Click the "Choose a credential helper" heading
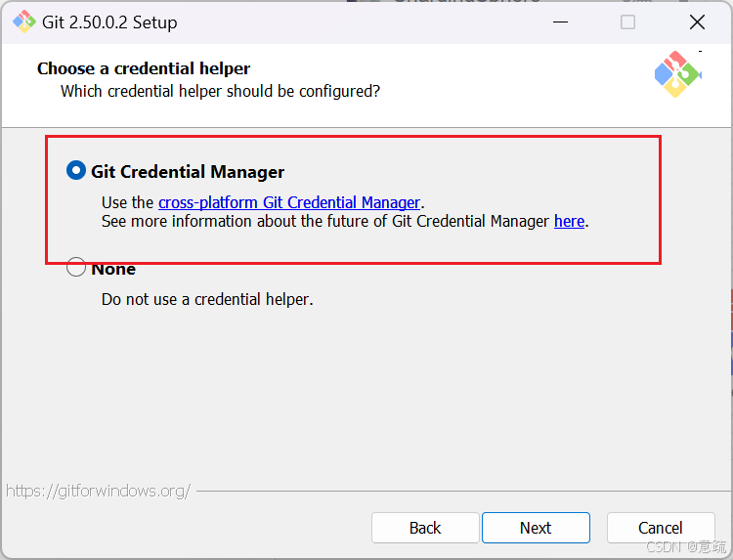This screenshot has width=733, height=560. [x=144, y=68]
